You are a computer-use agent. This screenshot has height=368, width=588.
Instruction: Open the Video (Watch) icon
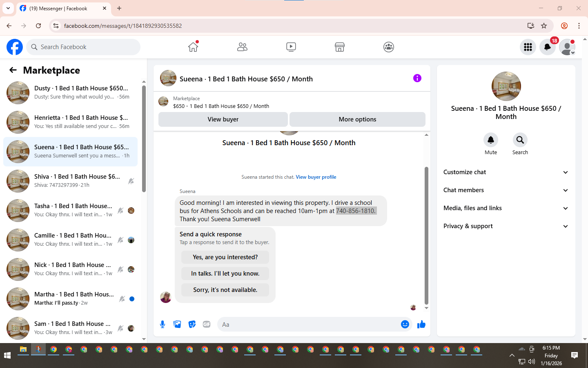291,47
